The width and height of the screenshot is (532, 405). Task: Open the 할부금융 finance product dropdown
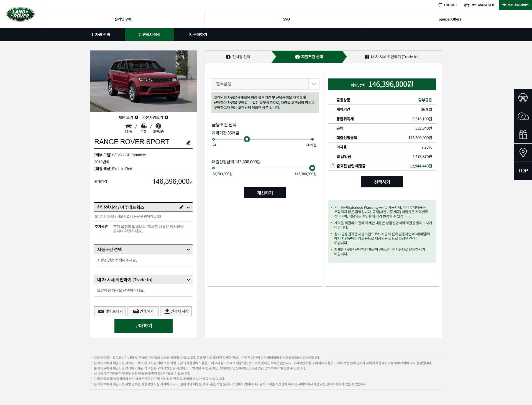(265, 84)
